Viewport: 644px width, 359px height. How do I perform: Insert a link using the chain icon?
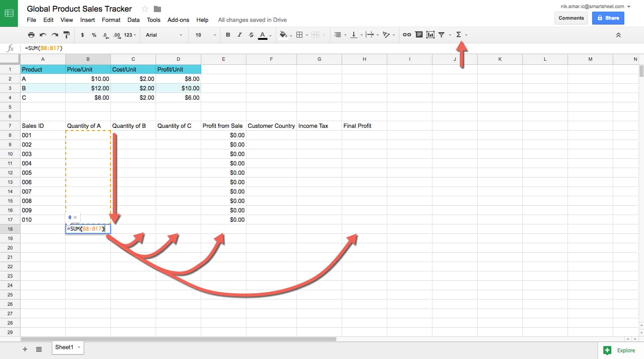pos(407,35)
